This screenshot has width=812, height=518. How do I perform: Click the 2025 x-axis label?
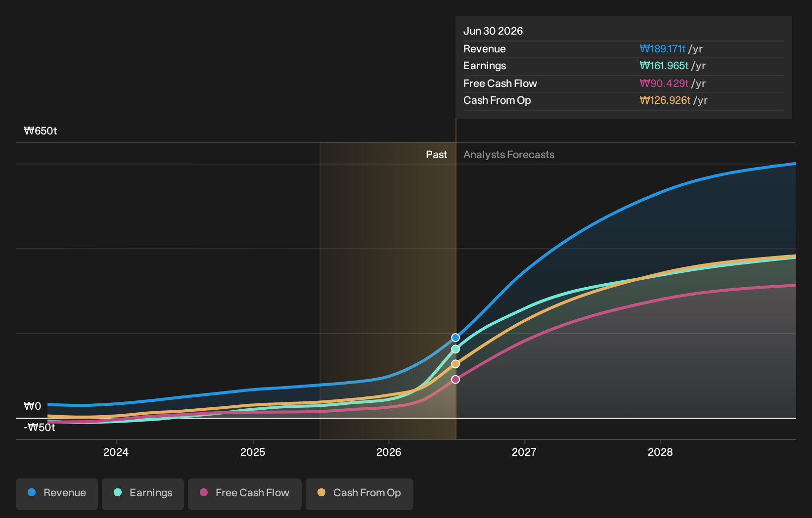click(x=253, y=452)
